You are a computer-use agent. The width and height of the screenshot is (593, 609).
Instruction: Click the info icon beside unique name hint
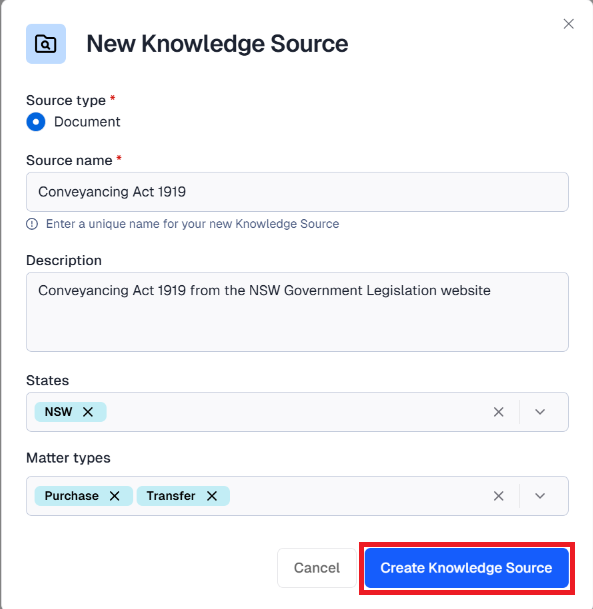pos(32,224)
